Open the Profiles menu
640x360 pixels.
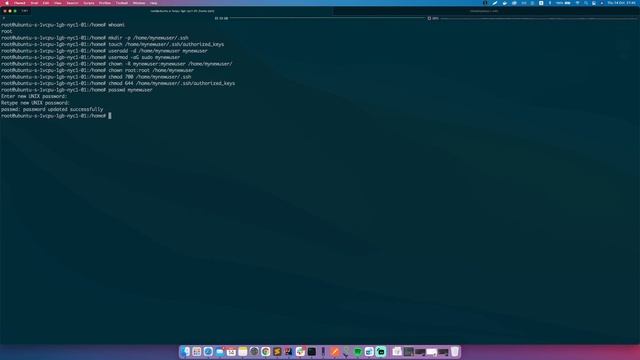point(105,3)
